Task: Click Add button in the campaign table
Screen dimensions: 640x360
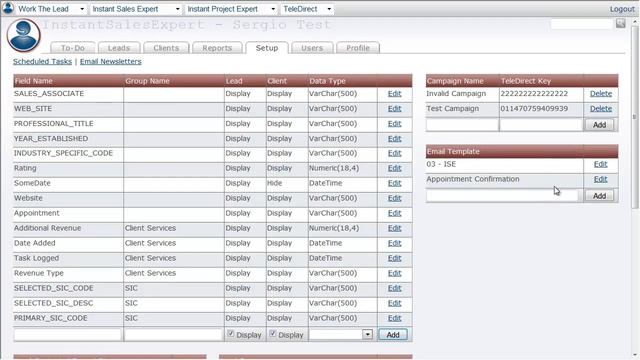Action: [x=599, y=125]
